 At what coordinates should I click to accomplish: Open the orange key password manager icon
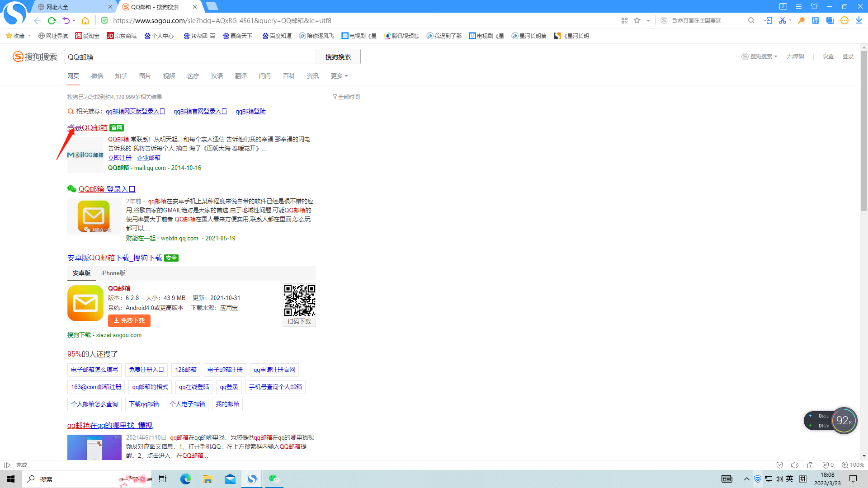coord(801,20)
